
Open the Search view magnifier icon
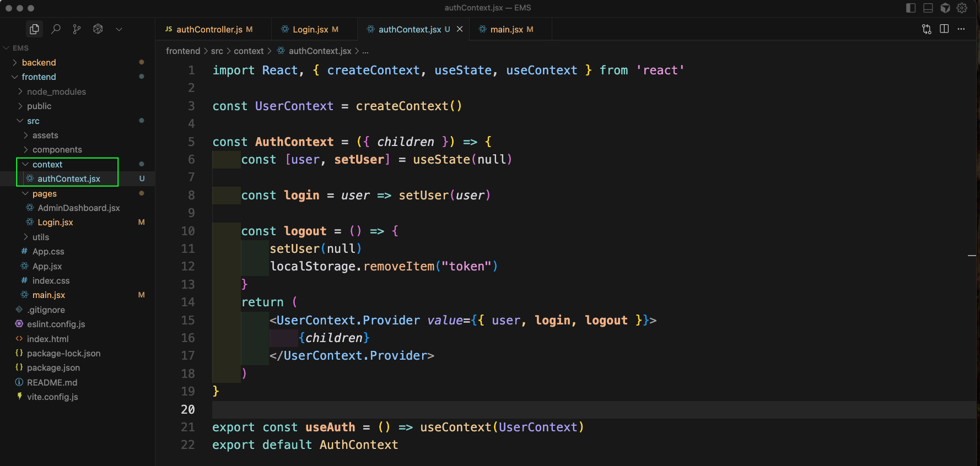[x=56, y=29]
